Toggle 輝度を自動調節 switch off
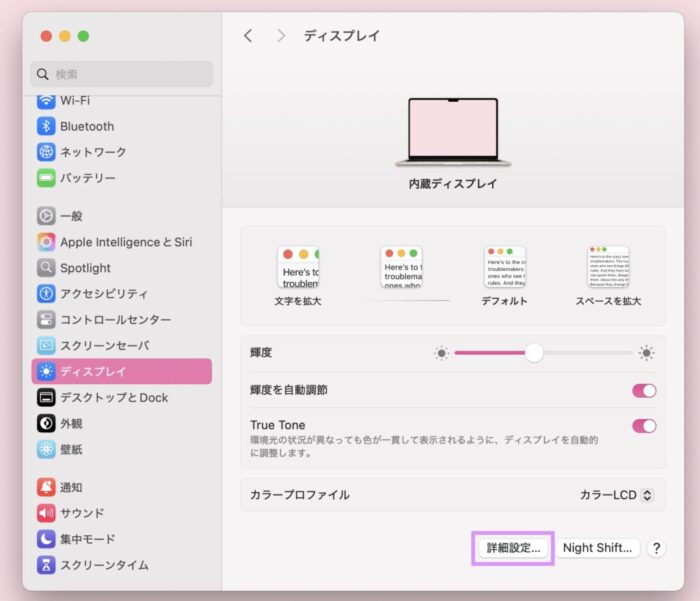The image size is (700, 601). [644, 390]
